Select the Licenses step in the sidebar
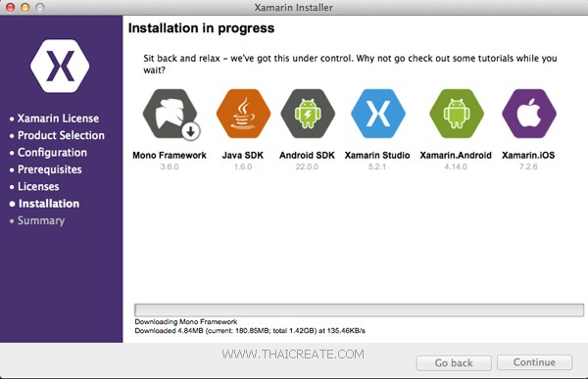 [38, 186]
